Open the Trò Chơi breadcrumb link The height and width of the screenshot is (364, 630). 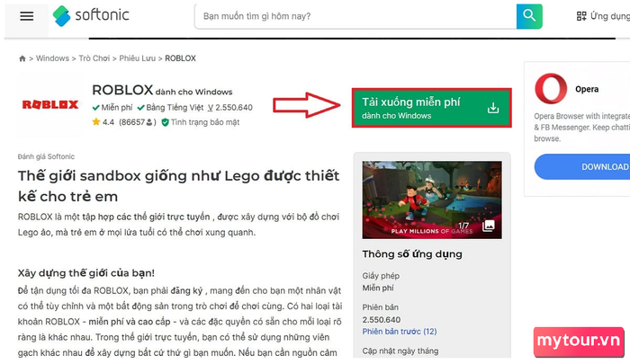pyautogui.click(x=94, y=58)
